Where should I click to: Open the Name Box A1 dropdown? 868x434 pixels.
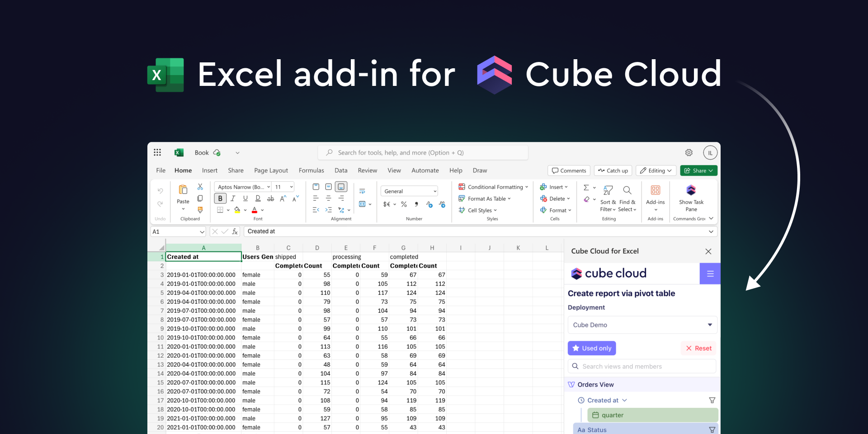point(202,231)
